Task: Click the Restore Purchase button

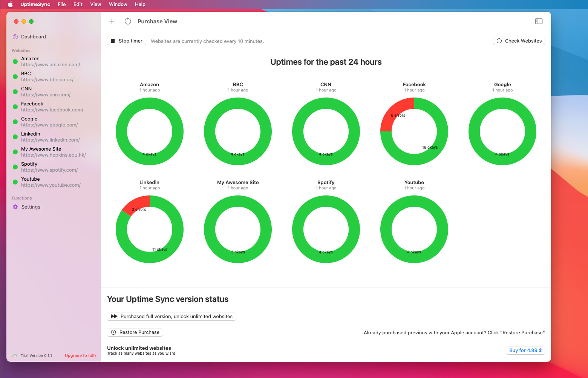Action: pos(135,332)
